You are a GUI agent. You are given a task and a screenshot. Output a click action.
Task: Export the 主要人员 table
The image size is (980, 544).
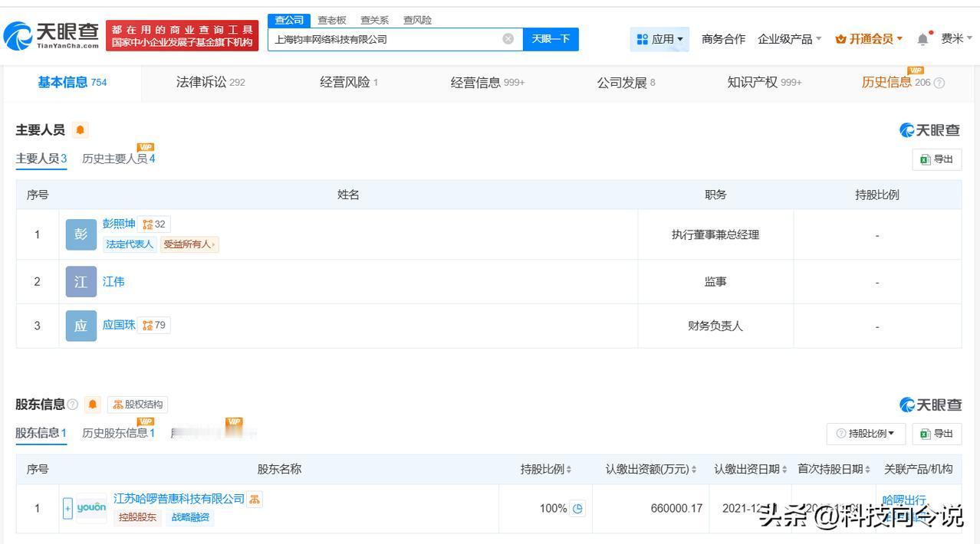pos(937,159)
